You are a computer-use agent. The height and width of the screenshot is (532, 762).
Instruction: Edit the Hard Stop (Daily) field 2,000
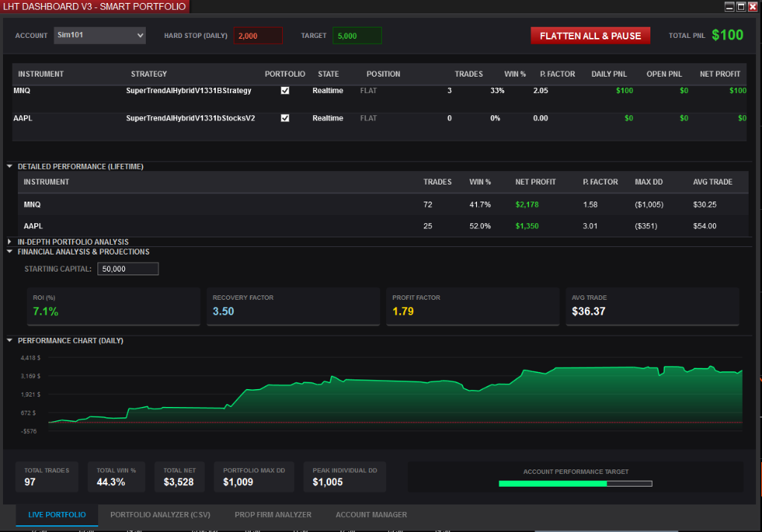click(x=258, y=36)
